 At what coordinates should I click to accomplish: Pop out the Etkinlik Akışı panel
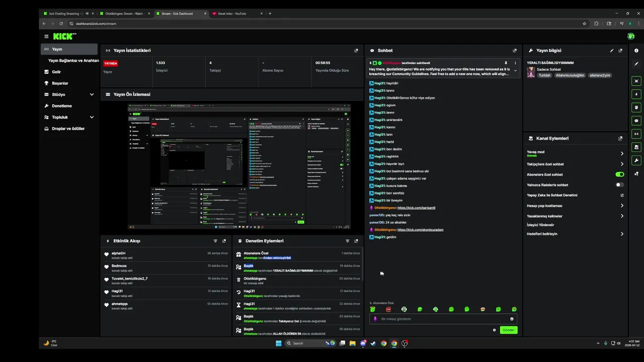[224, 241]
